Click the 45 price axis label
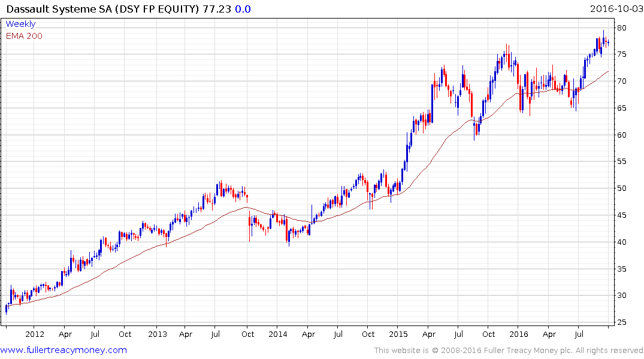The width and height of the screenshot is (644, 359). click(x=622, y=215)
